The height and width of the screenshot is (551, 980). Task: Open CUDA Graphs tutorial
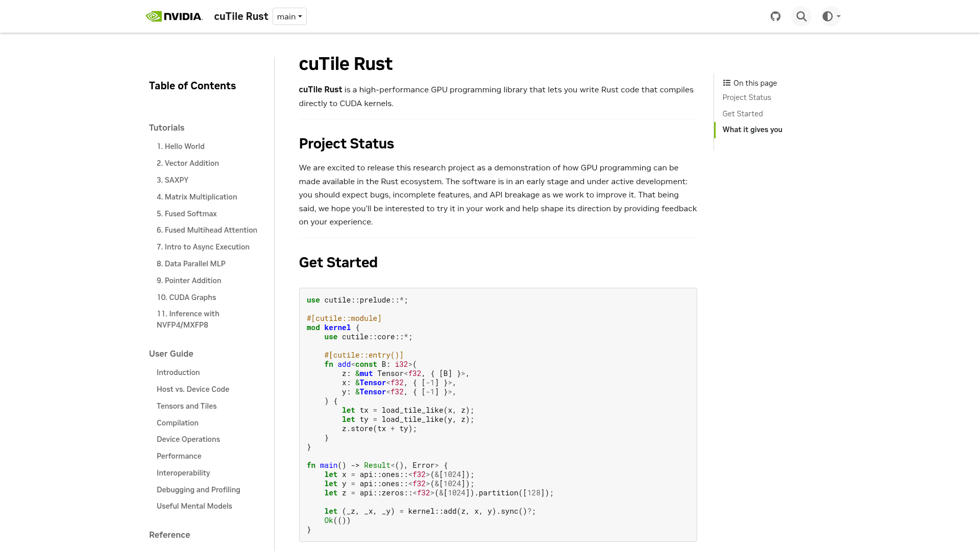coord(186,297)
